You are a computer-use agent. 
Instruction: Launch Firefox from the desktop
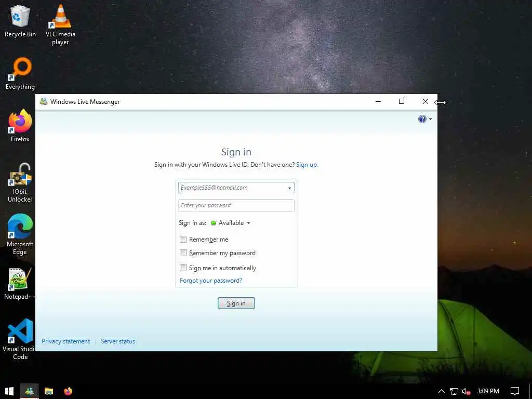click(x=20, y=126)
